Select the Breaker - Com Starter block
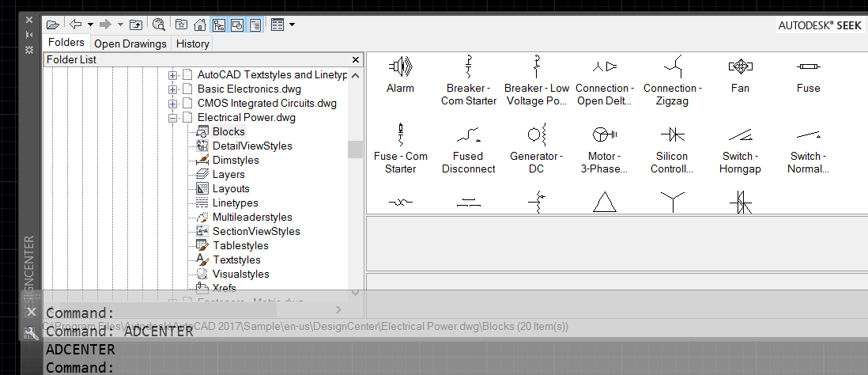Image resolution: width=868 pixels, height=375 pixels. pos(468,81)
